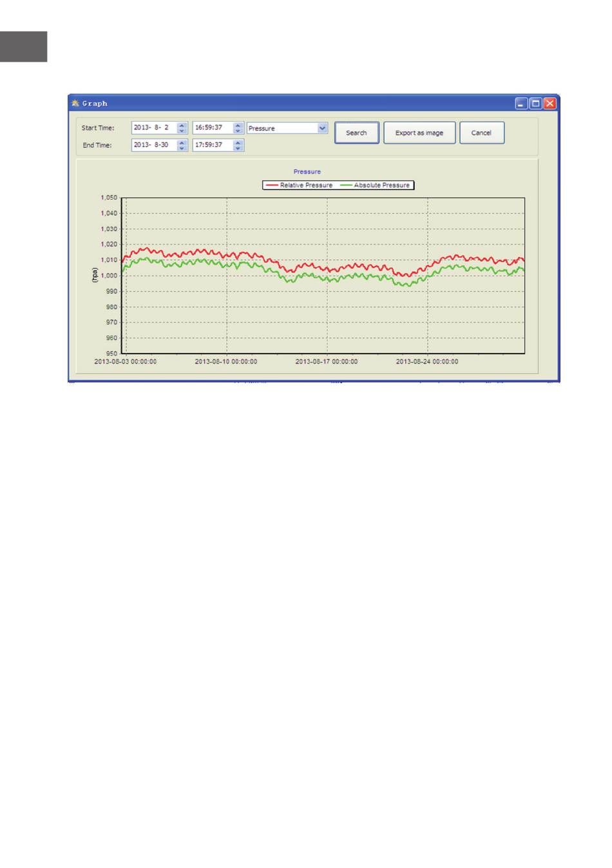Click the Graph window title icon

(x=75, y=103)
